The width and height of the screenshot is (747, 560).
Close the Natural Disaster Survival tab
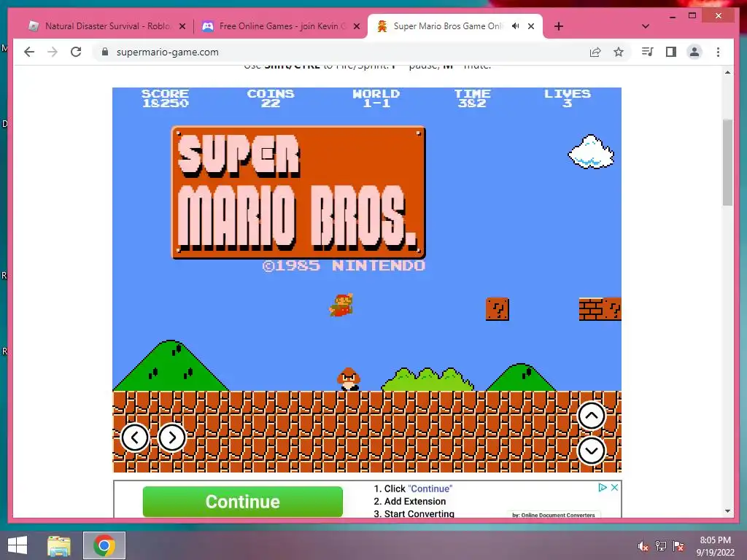point(182,26)
